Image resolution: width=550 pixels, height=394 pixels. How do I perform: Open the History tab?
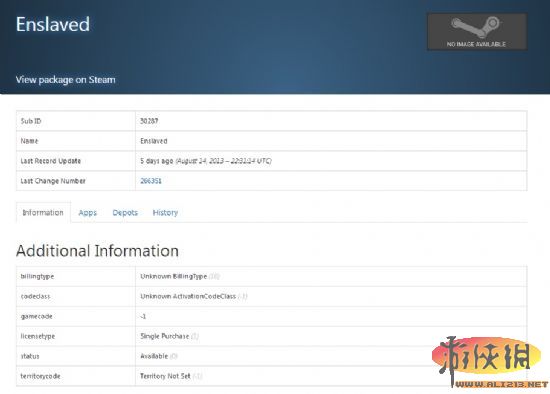[x=165, y=213]
